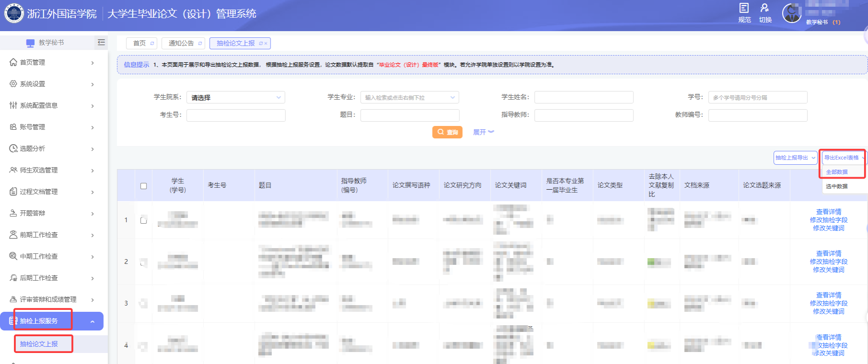Click the 过程文档管理 document icon
This screenshot has height=364, width=868.
13,192
